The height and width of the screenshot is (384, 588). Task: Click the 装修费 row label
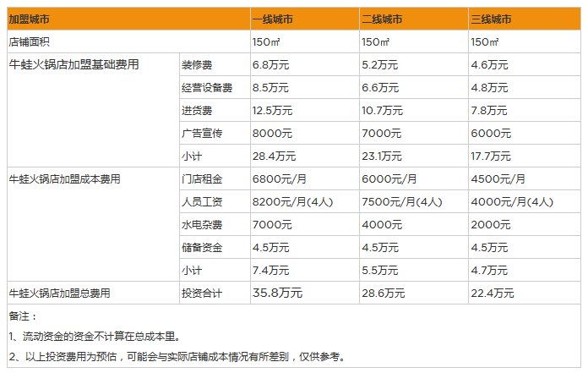click(197, 64)
